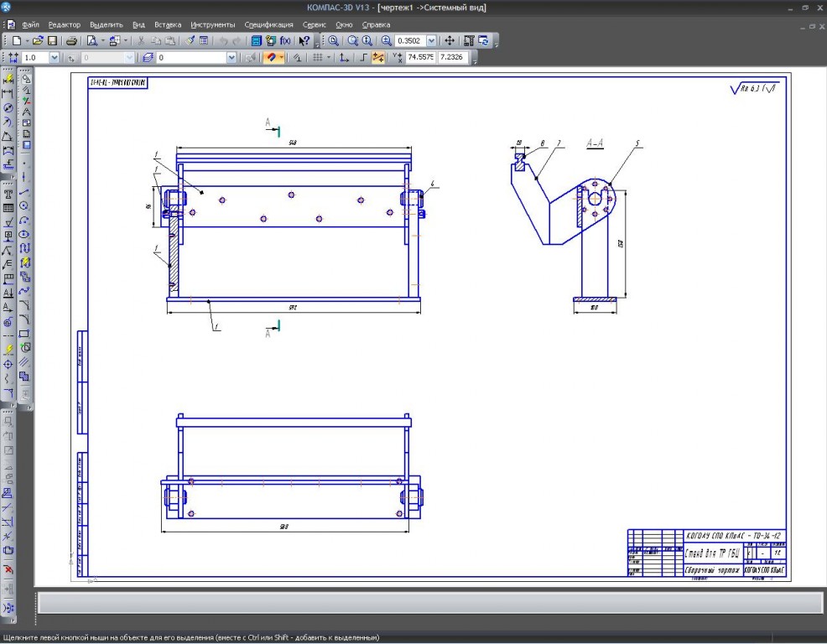Select the circle drawing tool
This screenshot has height=644, width=827.
coord(24,206)
